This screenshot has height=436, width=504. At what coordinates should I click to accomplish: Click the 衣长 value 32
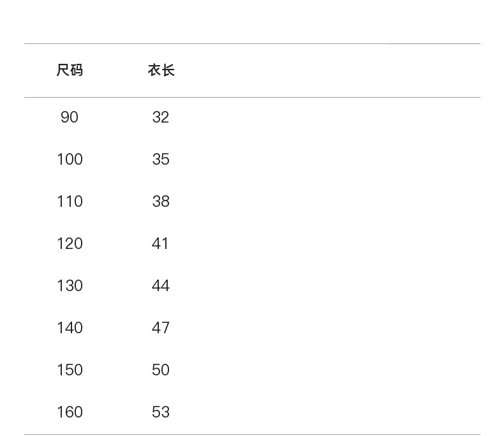[x=161, y=117]
